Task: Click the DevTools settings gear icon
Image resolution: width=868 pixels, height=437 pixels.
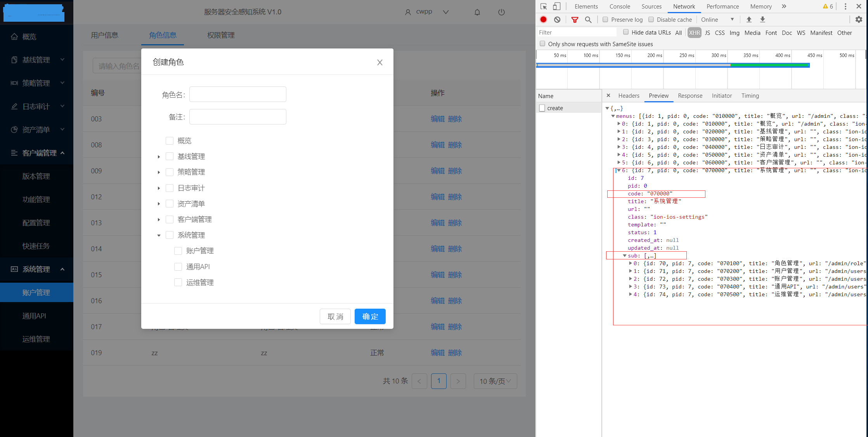Action: coord(859,19)
